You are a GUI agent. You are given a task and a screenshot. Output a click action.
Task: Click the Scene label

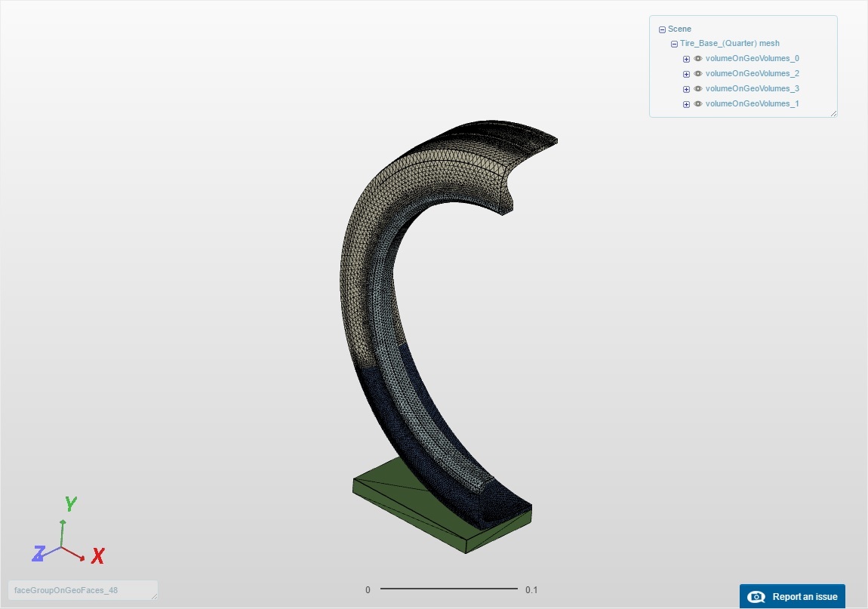point(679,29)
